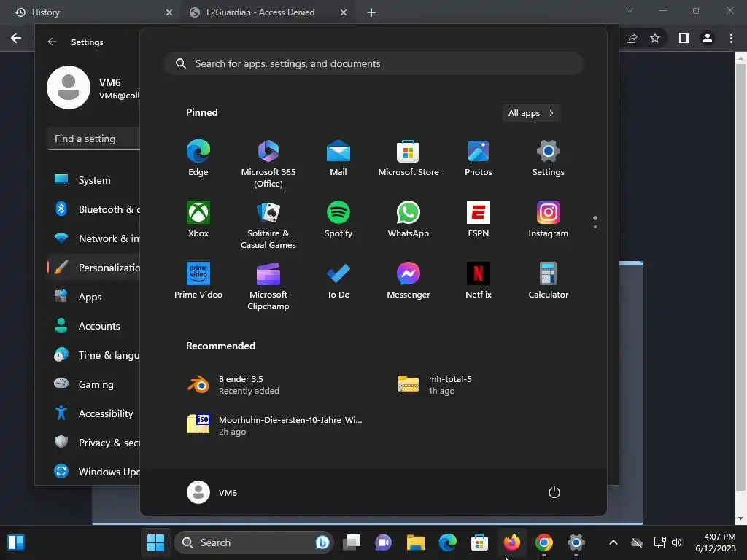Open the mh-total-5 recommended folder
The width and height of the screenshot is (747, 560).
435,385
